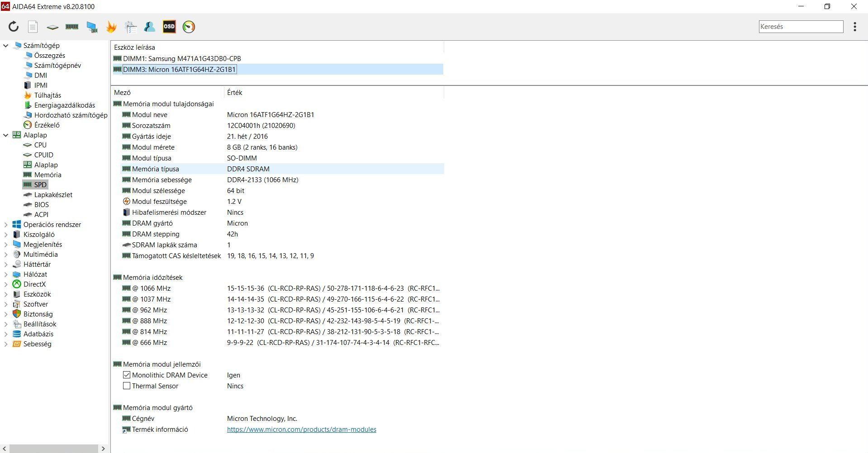Open the gear and checklist toolbar icon
Screen dimensions: 868x453
[x=131, y=27]
